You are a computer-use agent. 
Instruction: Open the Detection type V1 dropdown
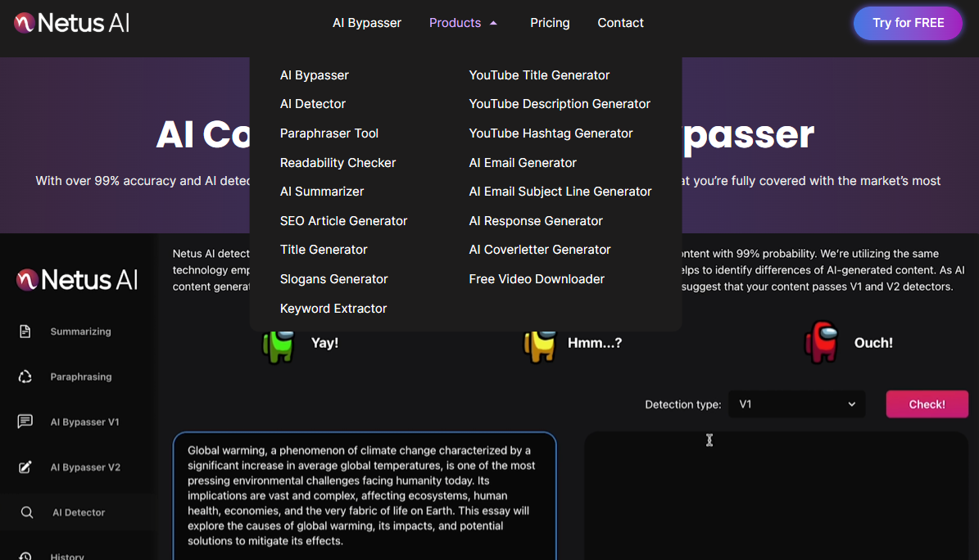[796, 404]
